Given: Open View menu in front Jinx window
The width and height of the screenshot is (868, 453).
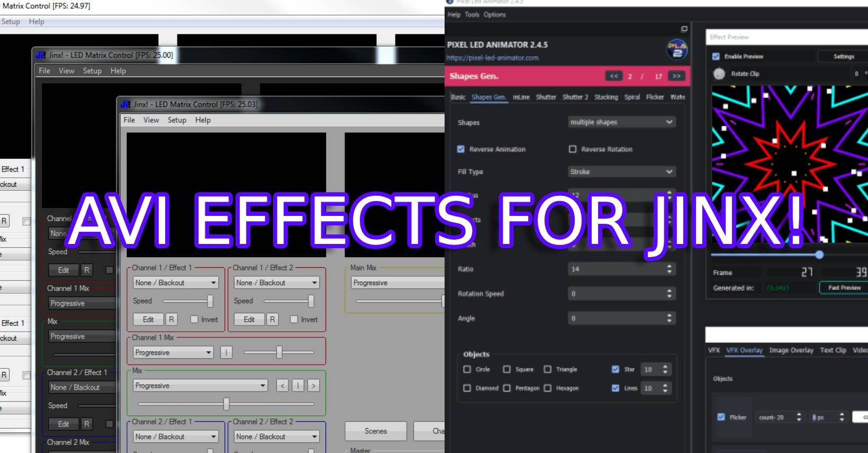Looking at the screenshot, I should tap(151, 120).
